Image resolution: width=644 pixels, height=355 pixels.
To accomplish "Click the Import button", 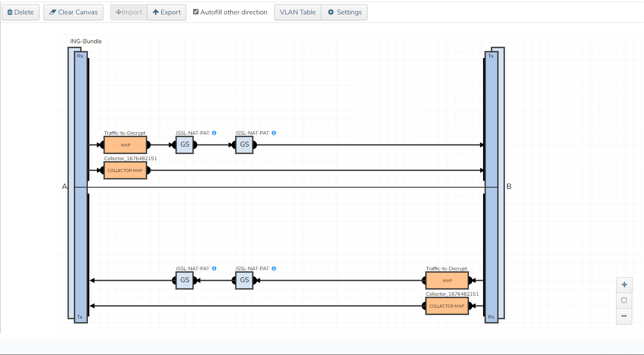I will [x=129, y=12].
